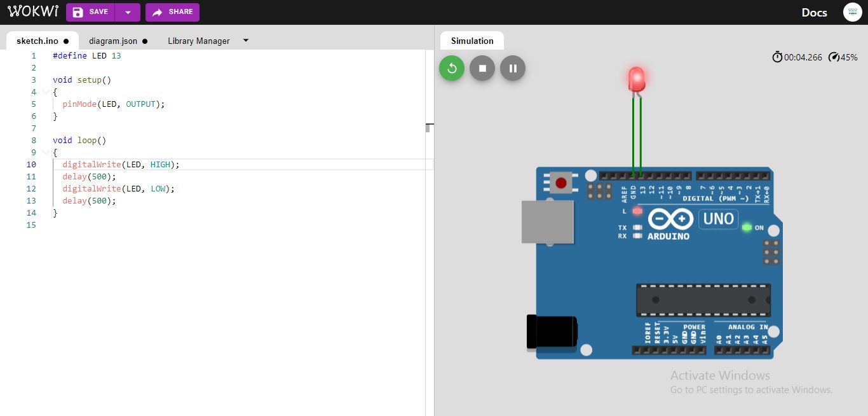Click the RX indicator LED

click(x=637, y=236)
